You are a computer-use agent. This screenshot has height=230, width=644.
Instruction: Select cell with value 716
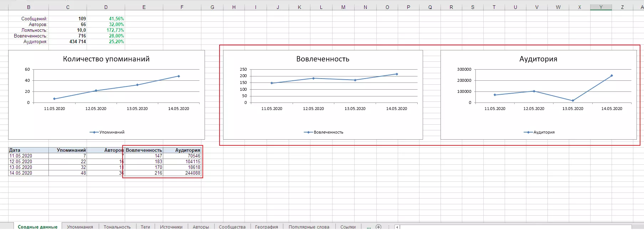68,36
